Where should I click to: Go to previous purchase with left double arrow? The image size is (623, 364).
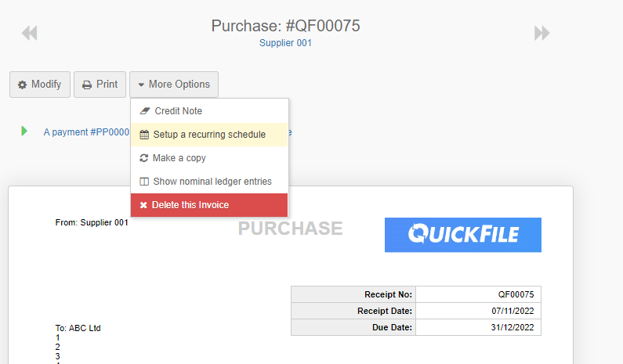click(x=30, y=33)
